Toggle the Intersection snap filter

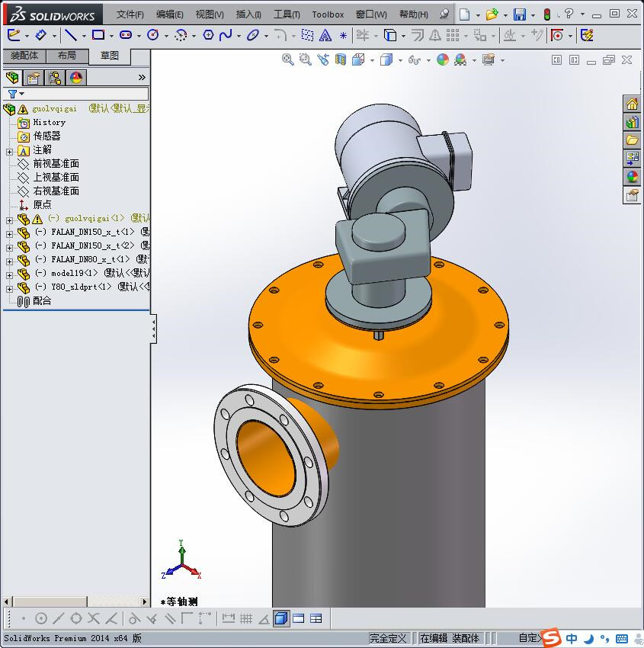point(94,619)
